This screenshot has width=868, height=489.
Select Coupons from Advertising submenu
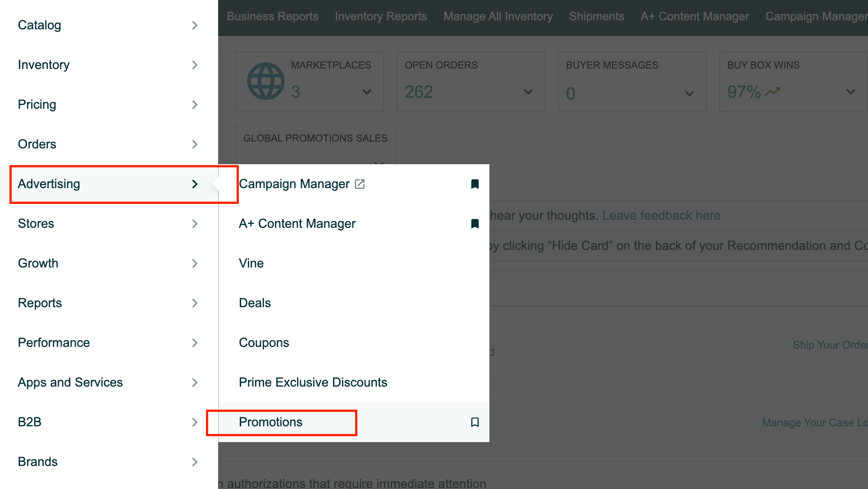pos(264,343)
